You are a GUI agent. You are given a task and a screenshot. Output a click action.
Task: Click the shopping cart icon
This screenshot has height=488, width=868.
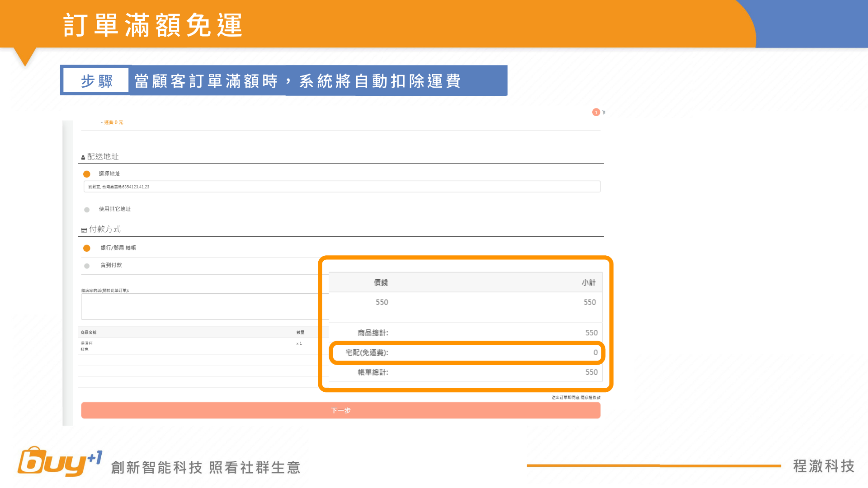pos(604,113)
